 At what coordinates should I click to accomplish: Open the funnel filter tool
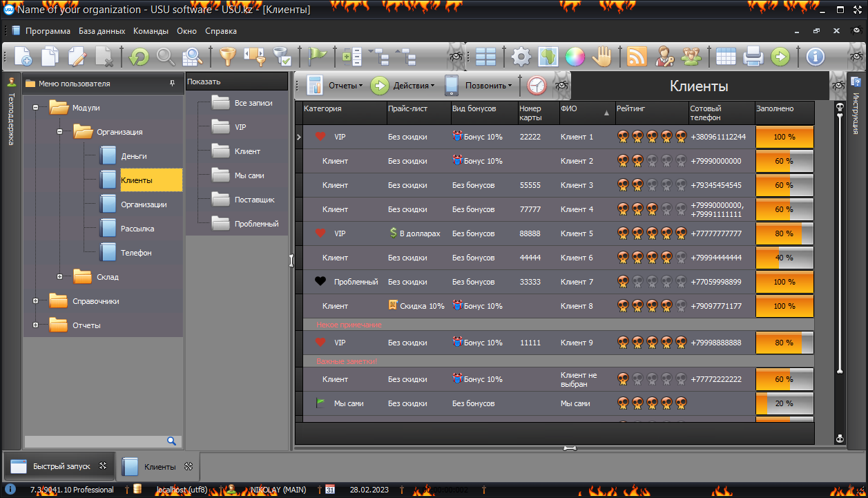[x=227, y=57]
